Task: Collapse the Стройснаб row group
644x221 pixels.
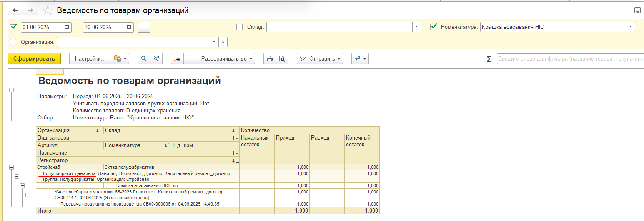Action: point(11,167)
